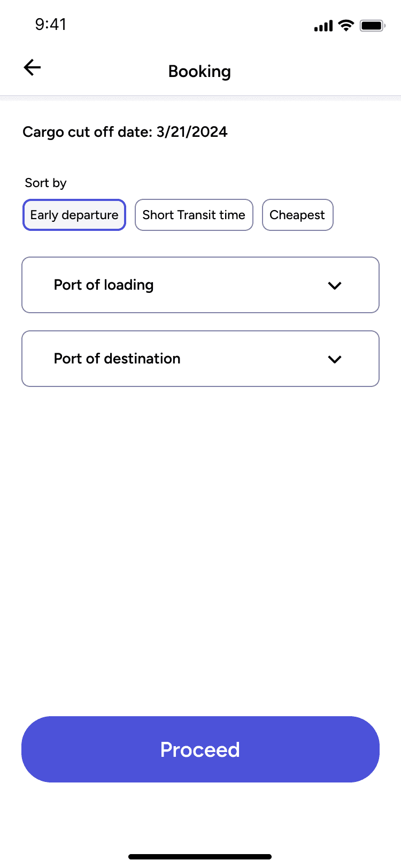The width and height of the screenshot is (401, 868).
Task: Tap the Booking page title
Action: click(x=199, y=71)
